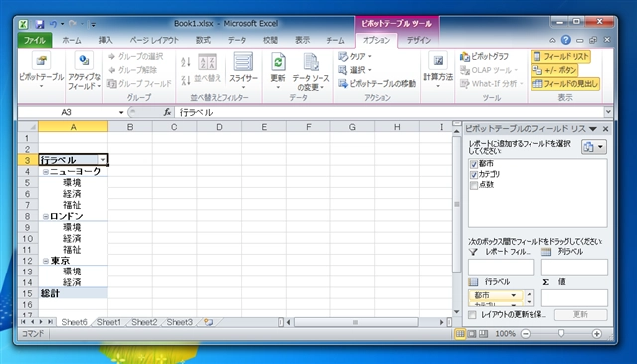Zoom out with the minus button
Screen dimensions: 637x364
526,334
